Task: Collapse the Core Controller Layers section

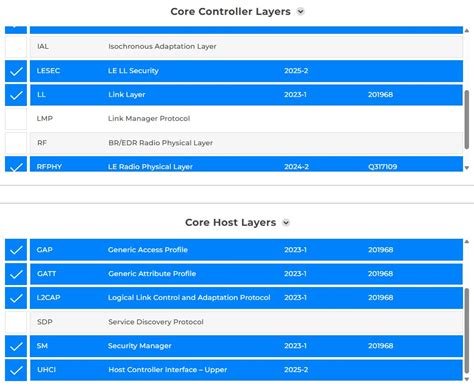Action: [x=300, y=12]
